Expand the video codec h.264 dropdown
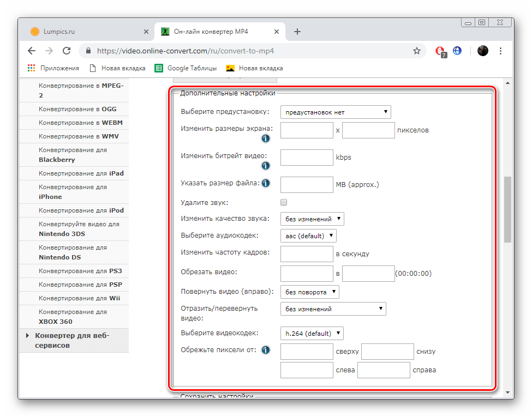The height and width of the screenshot is (417, 532). [x=312, y=333]
